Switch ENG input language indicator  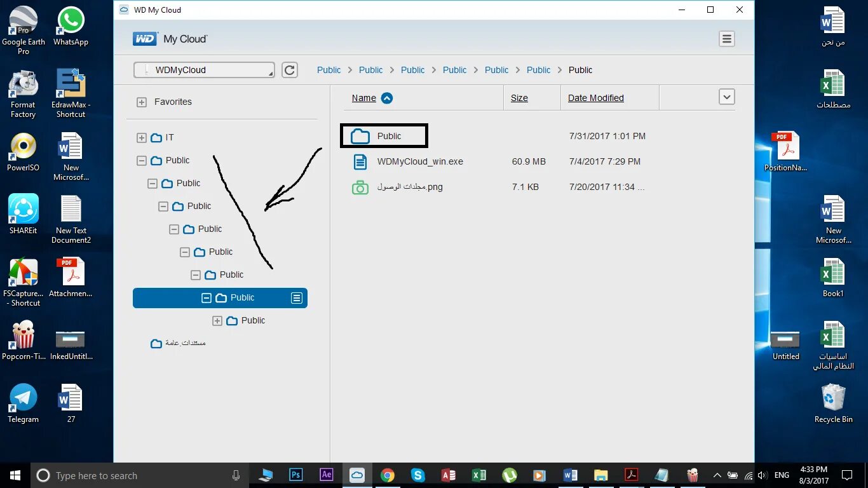pyautogui.click(x=782, y=475)
